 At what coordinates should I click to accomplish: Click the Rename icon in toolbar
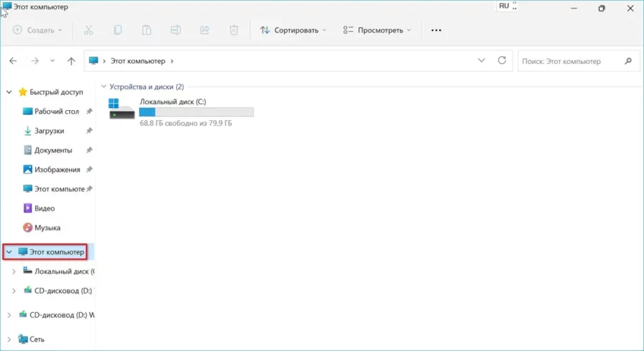[175, 30]
